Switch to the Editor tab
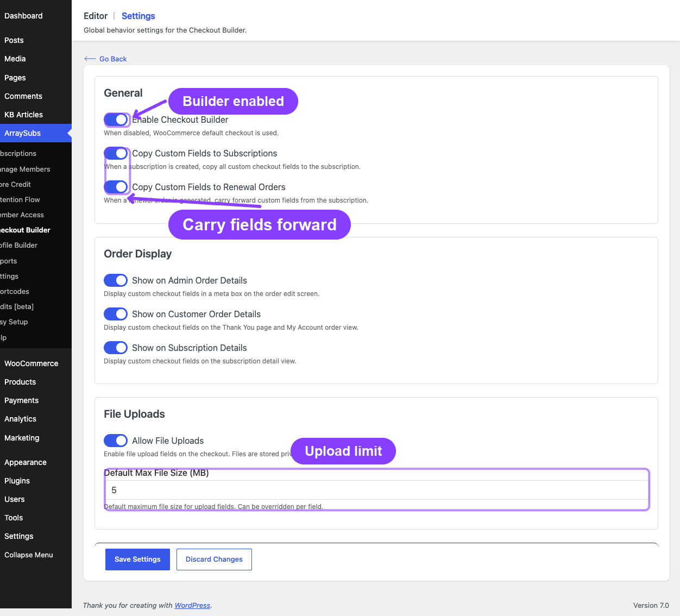The image size is (680, 616). tap(96, 16)
